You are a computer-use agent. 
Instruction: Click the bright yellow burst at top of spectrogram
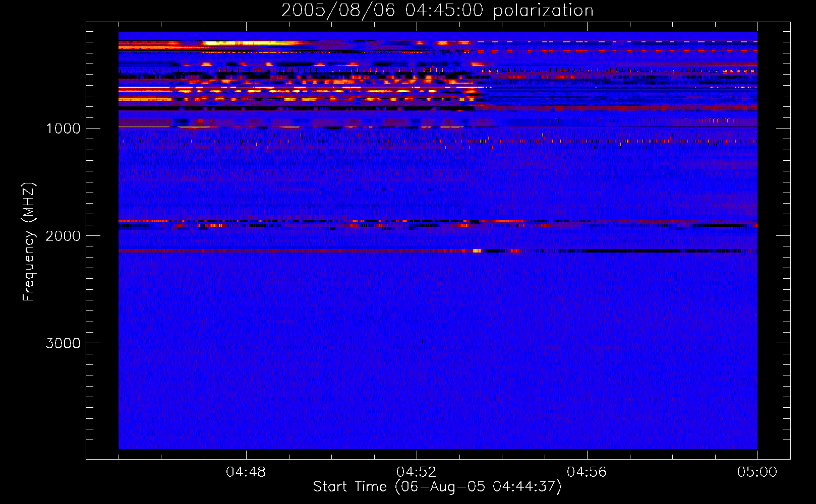click(250, 43)
